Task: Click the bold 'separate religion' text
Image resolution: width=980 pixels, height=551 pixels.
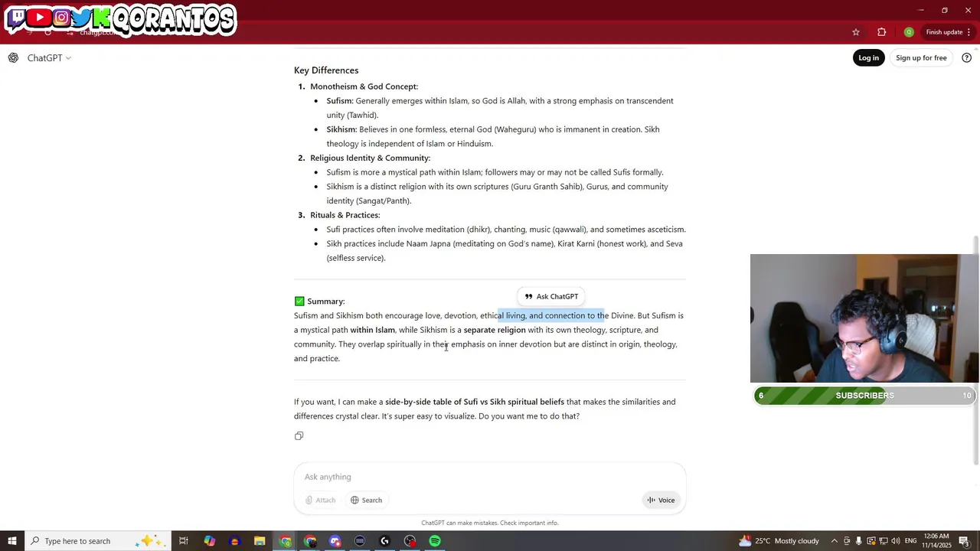Action: (x=495, y=331)
